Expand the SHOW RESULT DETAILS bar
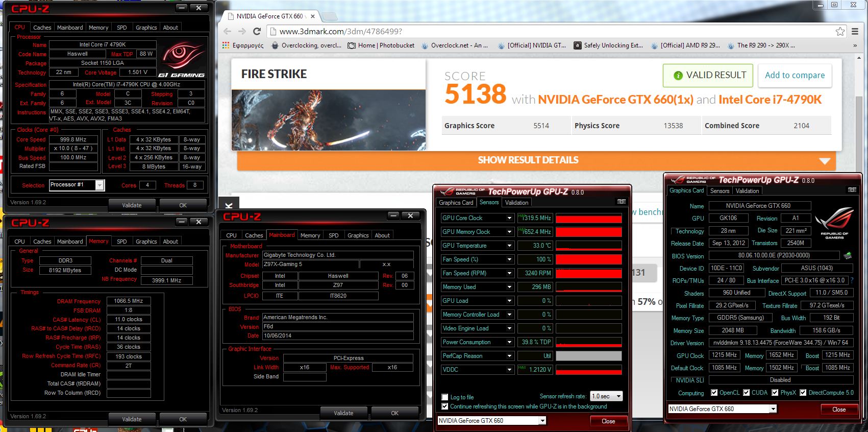Image resolution: width=868 pixels, height=432 pixels. (536, 160)
